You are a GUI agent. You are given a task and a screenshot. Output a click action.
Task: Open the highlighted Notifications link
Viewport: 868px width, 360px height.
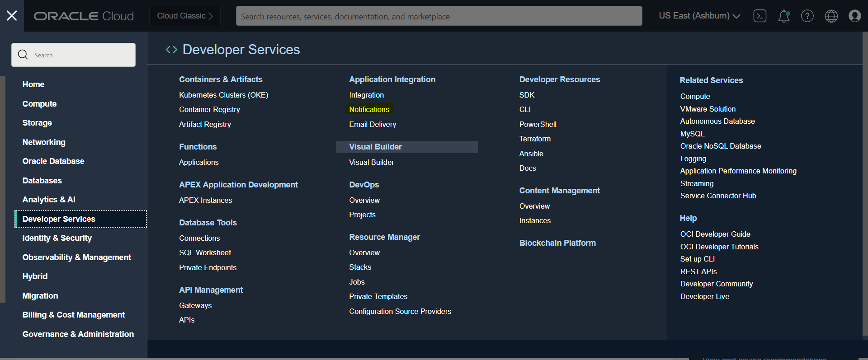tap(369, 109)
